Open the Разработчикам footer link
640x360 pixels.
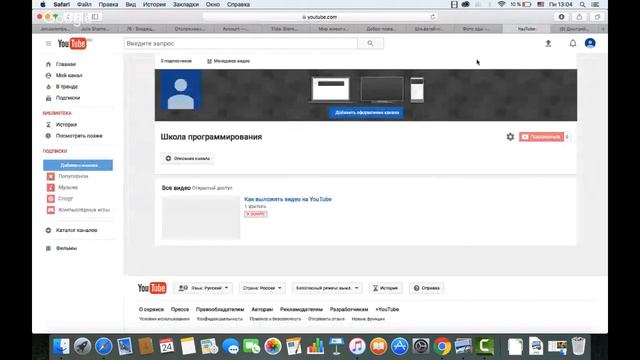349,309
